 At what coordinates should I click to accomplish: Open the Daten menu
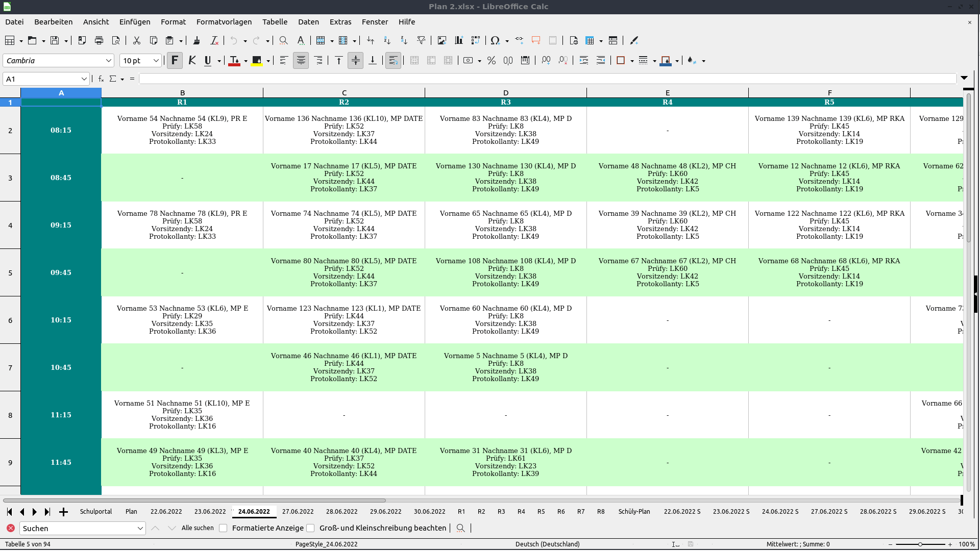pyautogui.click(x=308, y=22)
